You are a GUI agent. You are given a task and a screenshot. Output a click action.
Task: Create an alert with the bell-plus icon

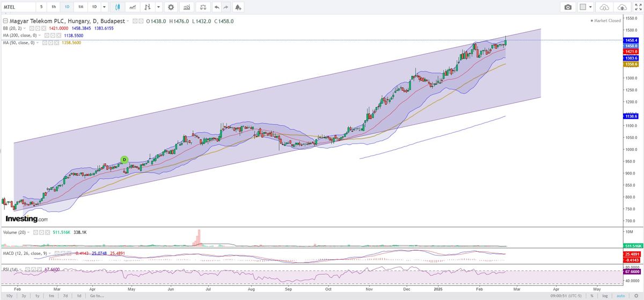click(238, 7)
